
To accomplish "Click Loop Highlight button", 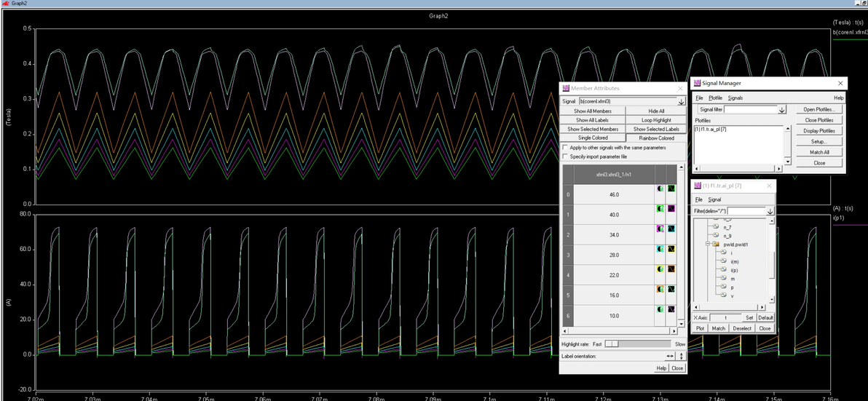I will 656,120.
